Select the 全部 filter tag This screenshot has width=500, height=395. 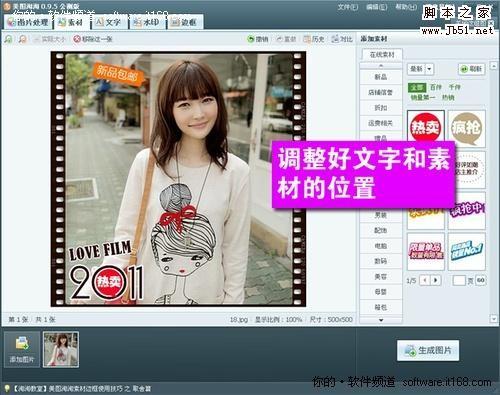pyautogui.click(x=417, y=87)
